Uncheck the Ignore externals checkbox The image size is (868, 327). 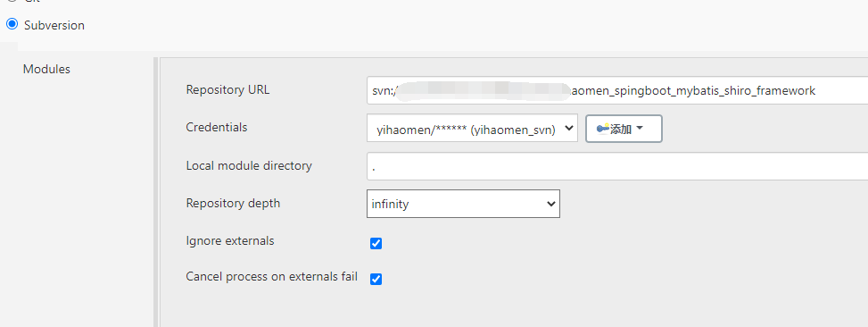tap(376, 243)
